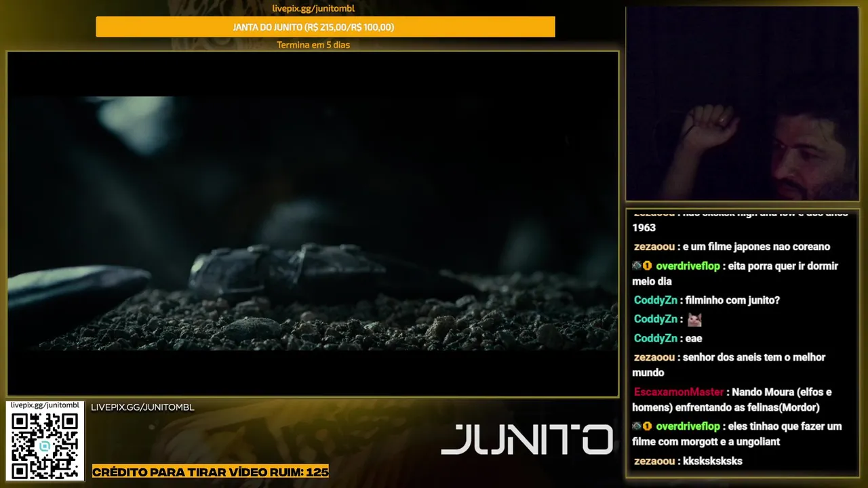The width and height of the screenshot is (868, 488).
Task: Click overdriveflop's 'filme com morgott e a ungoliant' message
Action: tap(737, 434)
